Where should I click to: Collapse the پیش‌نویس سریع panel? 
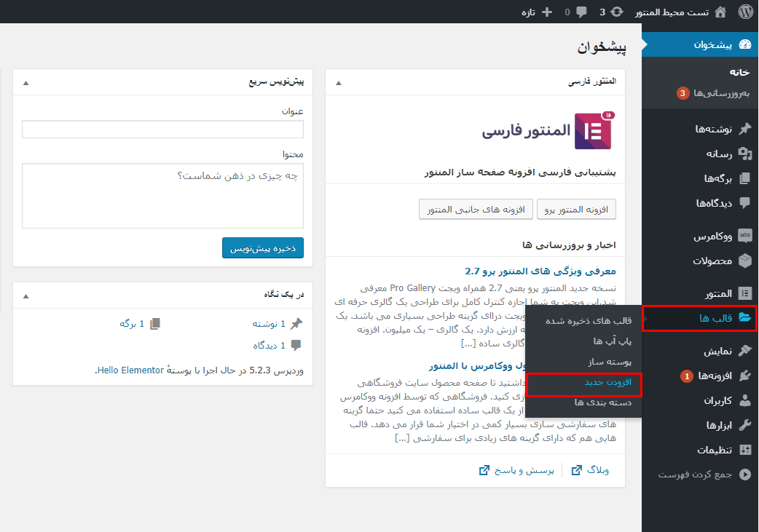26,83
